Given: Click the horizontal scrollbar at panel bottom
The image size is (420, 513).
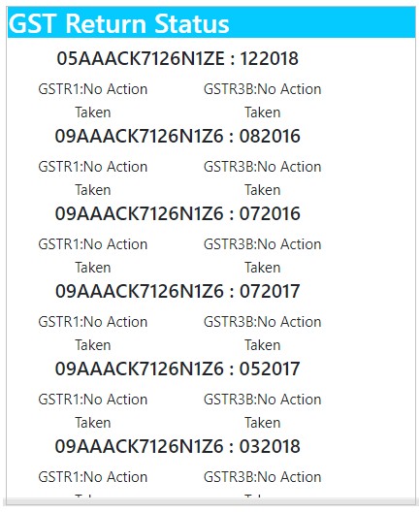Looking at the screenshot, I should coord(211,502).
